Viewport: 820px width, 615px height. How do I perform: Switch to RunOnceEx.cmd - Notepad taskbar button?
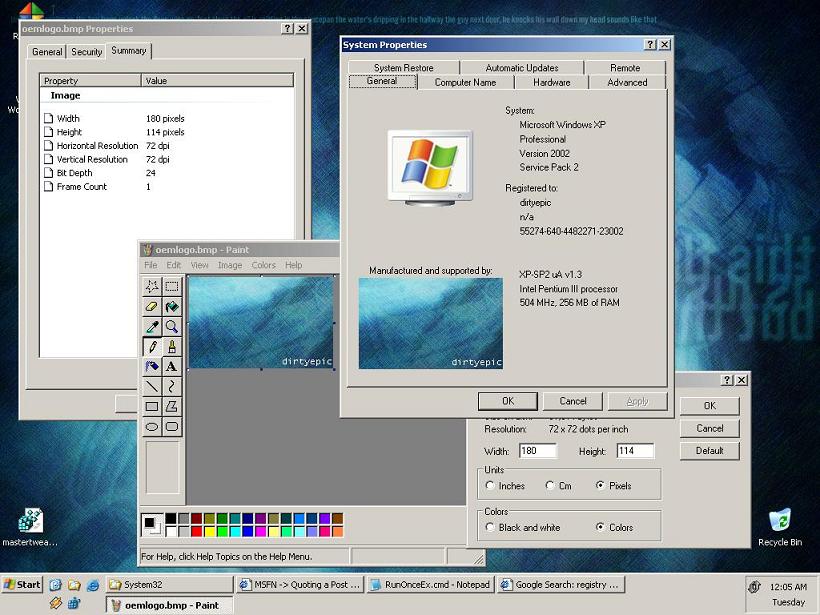(431, 585)
